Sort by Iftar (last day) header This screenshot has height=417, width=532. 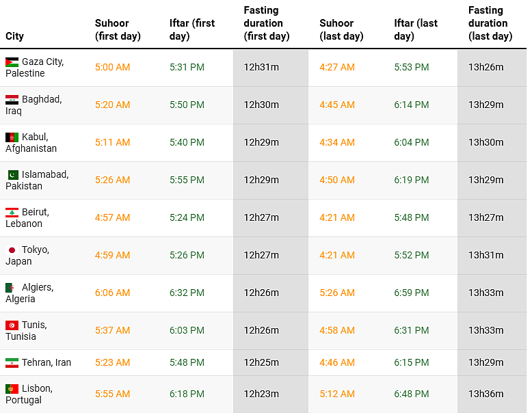(x=416, y=29)
